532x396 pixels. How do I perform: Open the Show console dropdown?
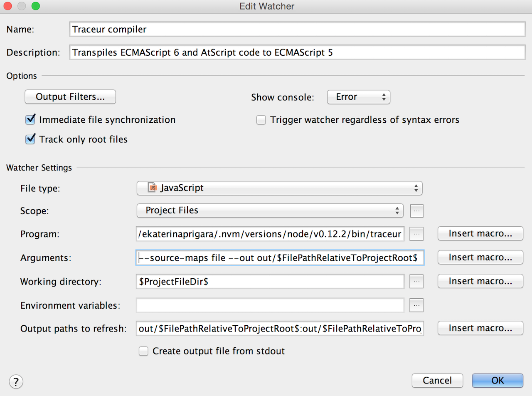358,97
